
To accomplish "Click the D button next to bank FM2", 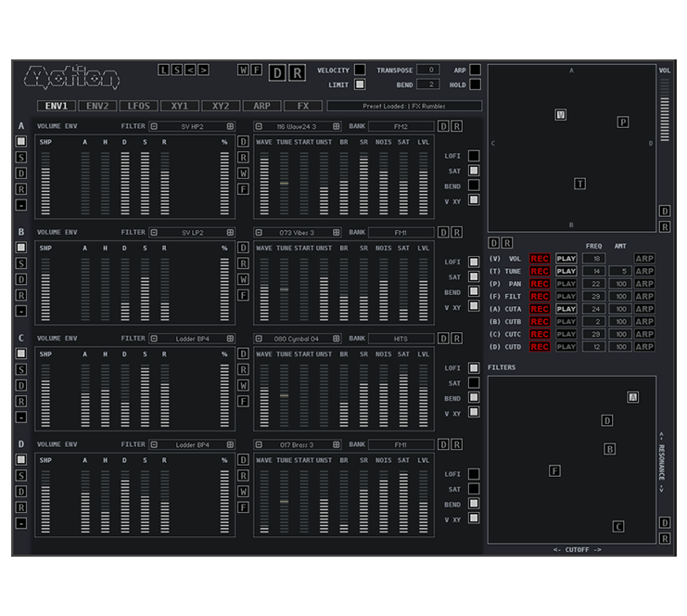I will 443,126.
